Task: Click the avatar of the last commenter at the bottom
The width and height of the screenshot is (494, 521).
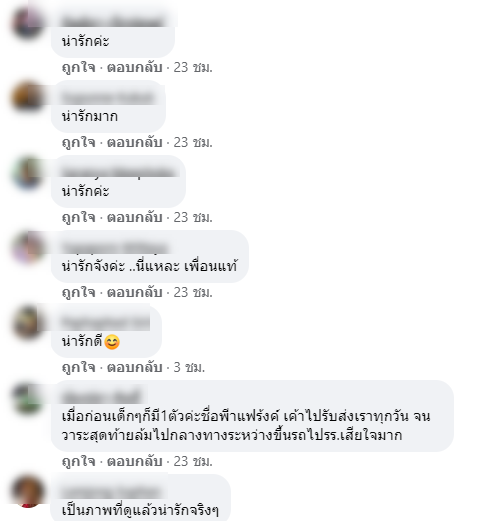Action: click(28, 492)
